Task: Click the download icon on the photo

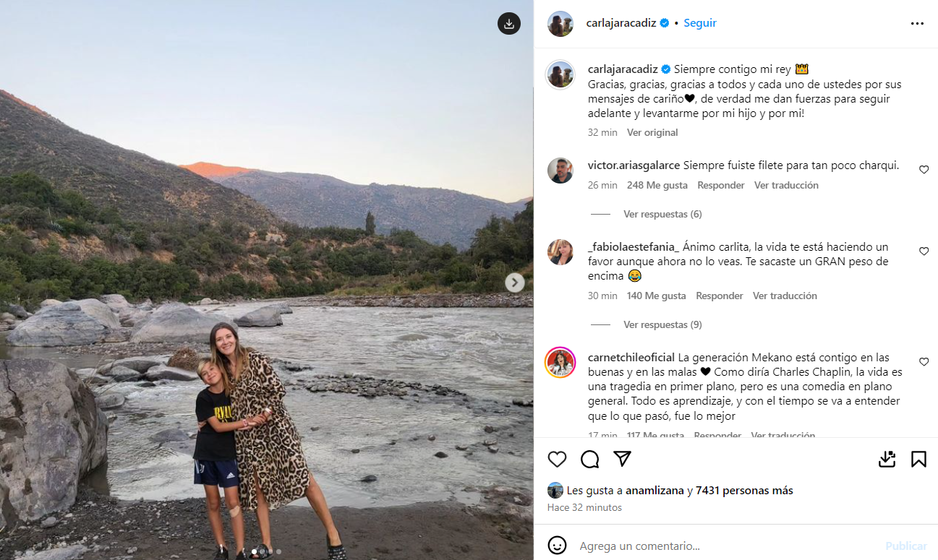Action: coord(509,24)
